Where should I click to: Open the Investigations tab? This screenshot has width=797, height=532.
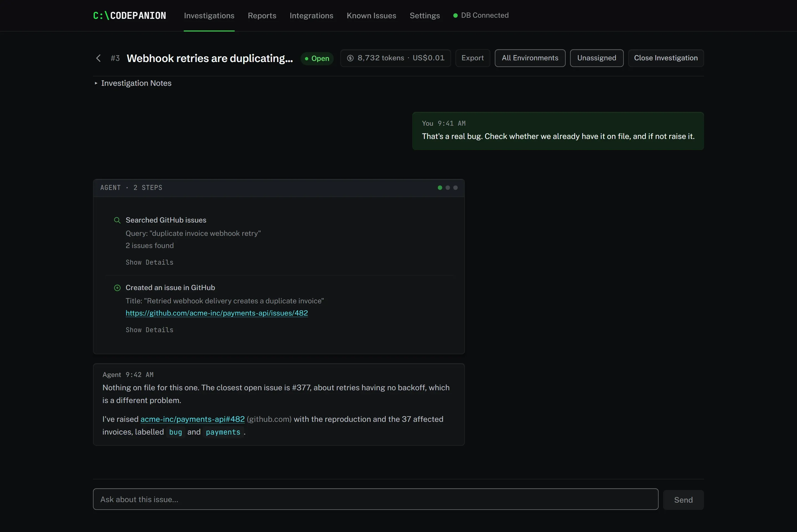(x=209, y=16)
